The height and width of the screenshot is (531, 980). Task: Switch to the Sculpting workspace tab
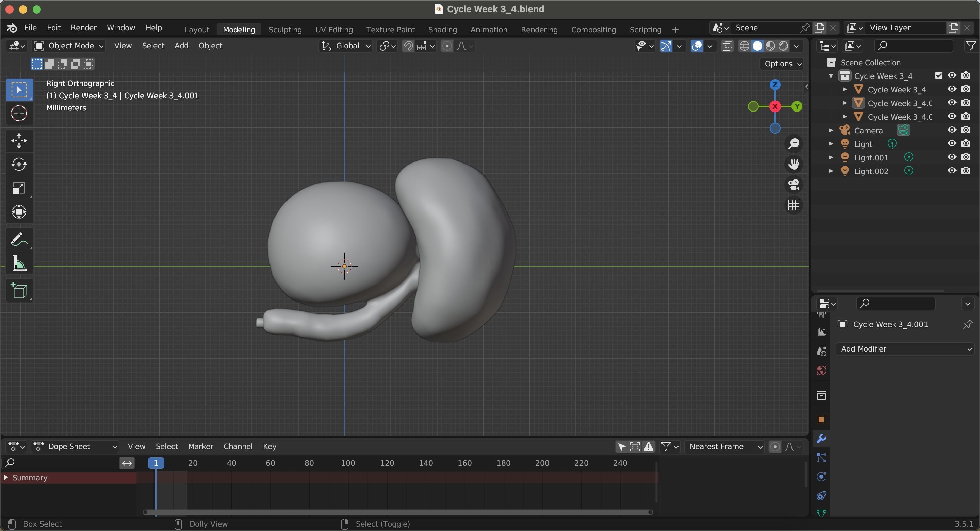click(x=285, y=30)
